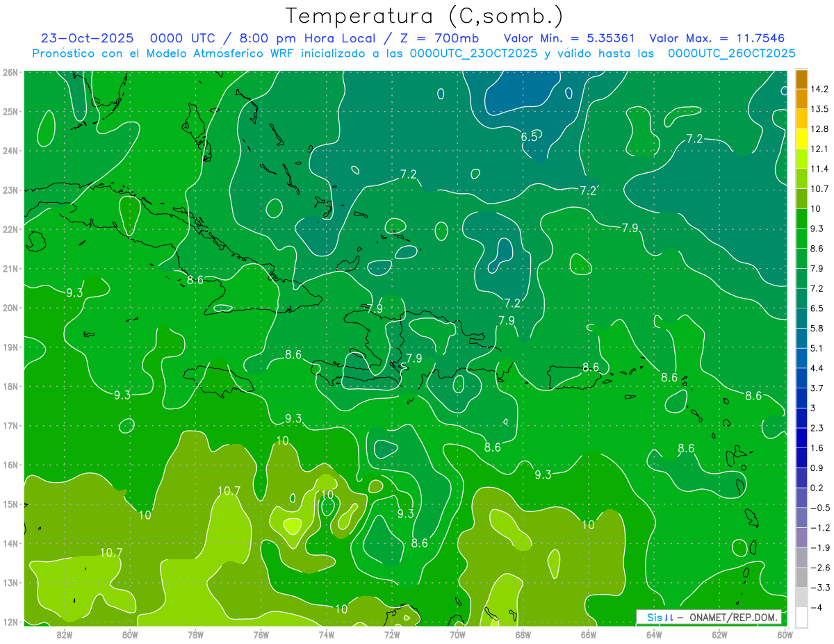Viewport: 834px width, 644px height.
Task: Click the '14N' latitude axis label
Action: [10, 543]
